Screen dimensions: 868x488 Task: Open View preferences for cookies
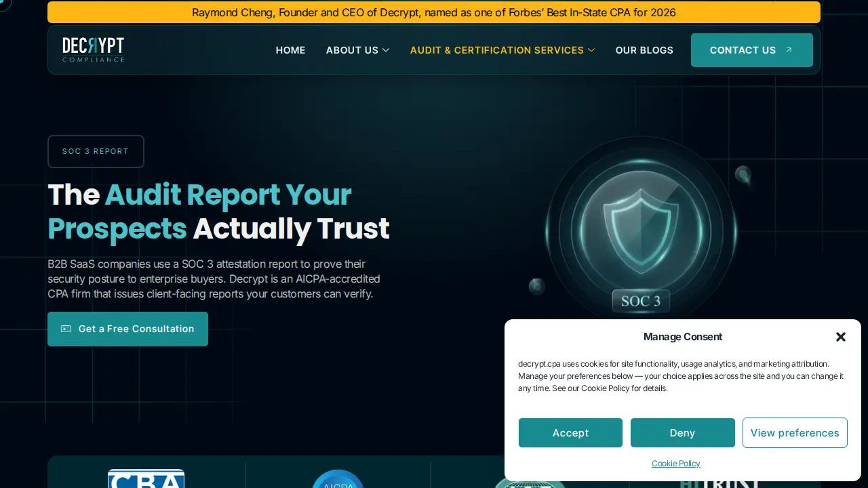click(x=795, y=433)
